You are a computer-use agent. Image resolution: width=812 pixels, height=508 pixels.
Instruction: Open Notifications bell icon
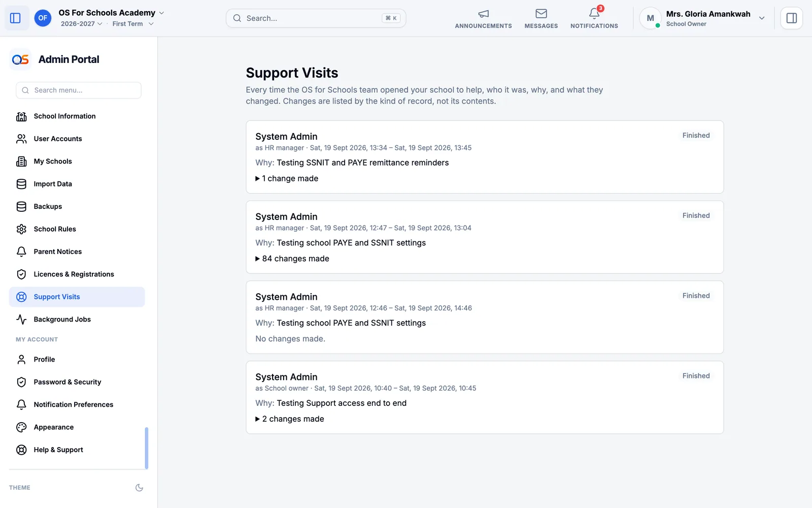tap(594, 14)
